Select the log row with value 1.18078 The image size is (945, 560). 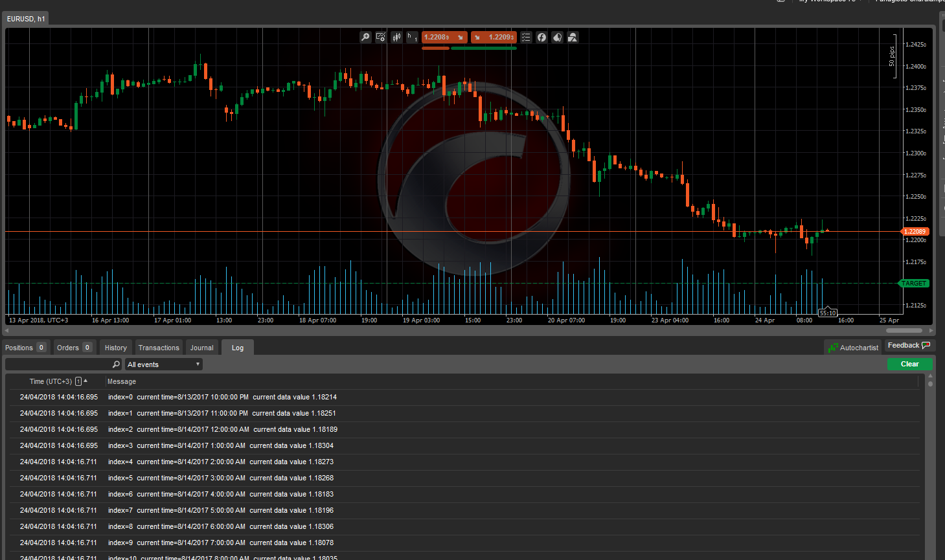click(x=465, y=543)
